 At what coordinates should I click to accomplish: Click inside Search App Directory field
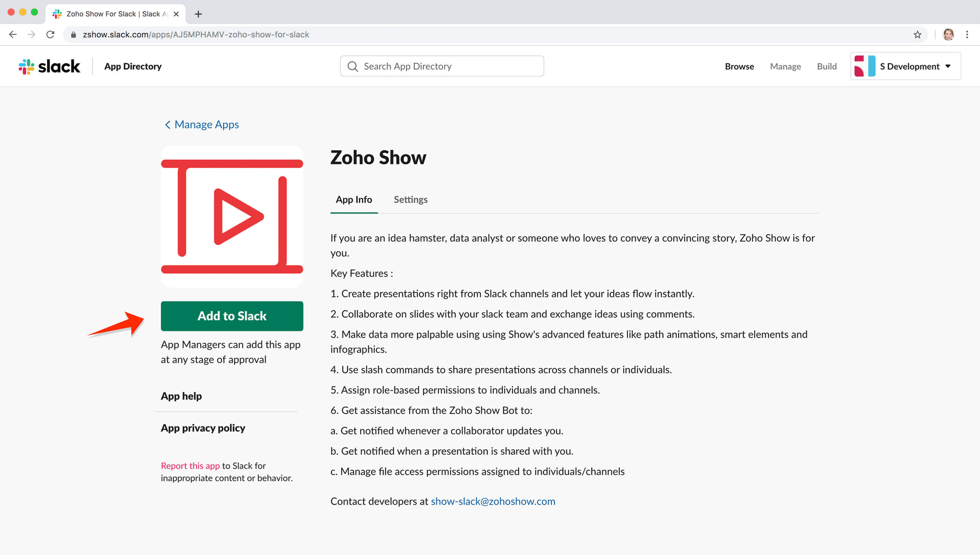tap(450, 66)
